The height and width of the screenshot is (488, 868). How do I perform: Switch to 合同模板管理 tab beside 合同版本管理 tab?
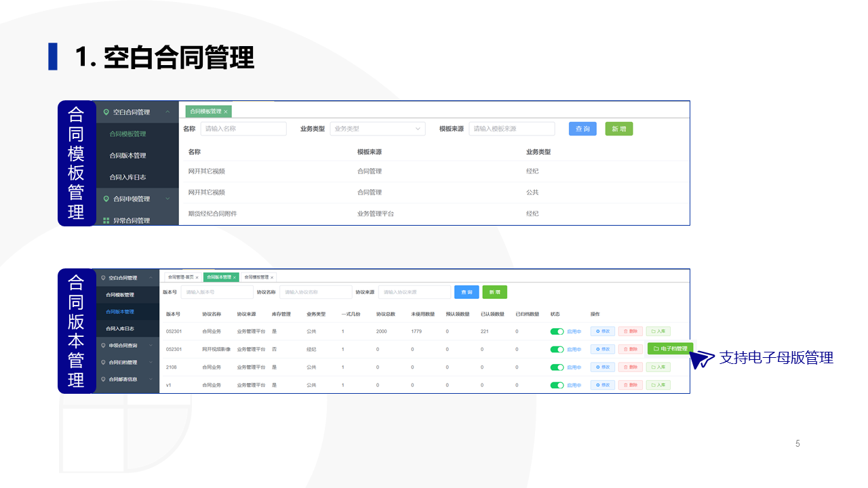pyautogui.click(x=257, y=277)
